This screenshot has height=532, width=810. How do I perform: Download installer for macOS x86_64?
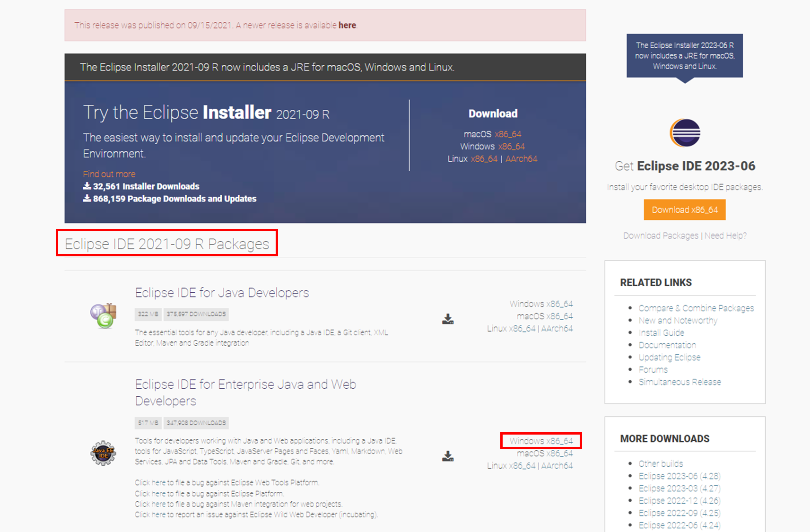[508, 134]
